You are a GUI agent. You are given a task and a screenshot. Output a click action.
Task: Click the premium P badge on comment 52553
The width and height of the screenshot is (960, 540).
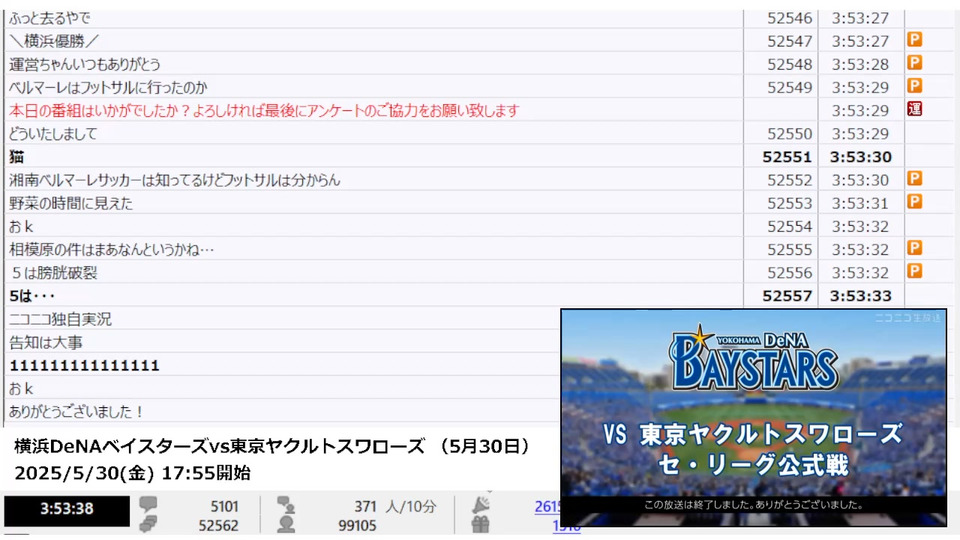coord(915,202)
